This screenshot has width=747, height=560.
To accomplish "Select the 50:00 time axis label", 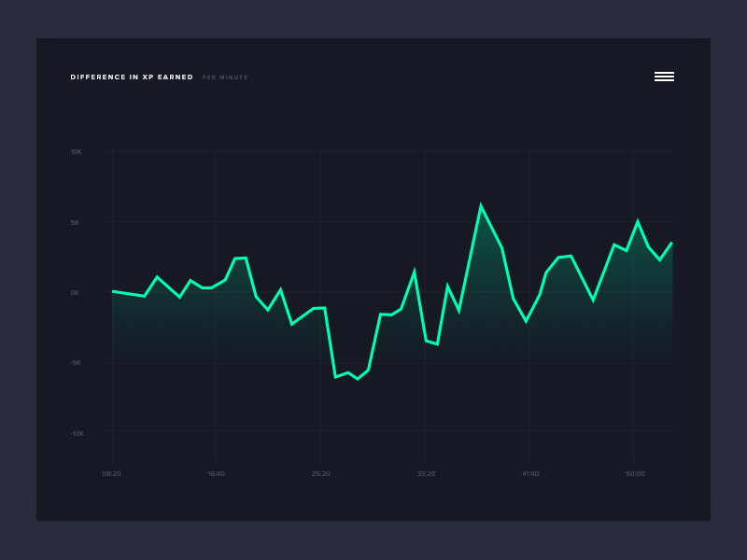I will tap(635, 474).
